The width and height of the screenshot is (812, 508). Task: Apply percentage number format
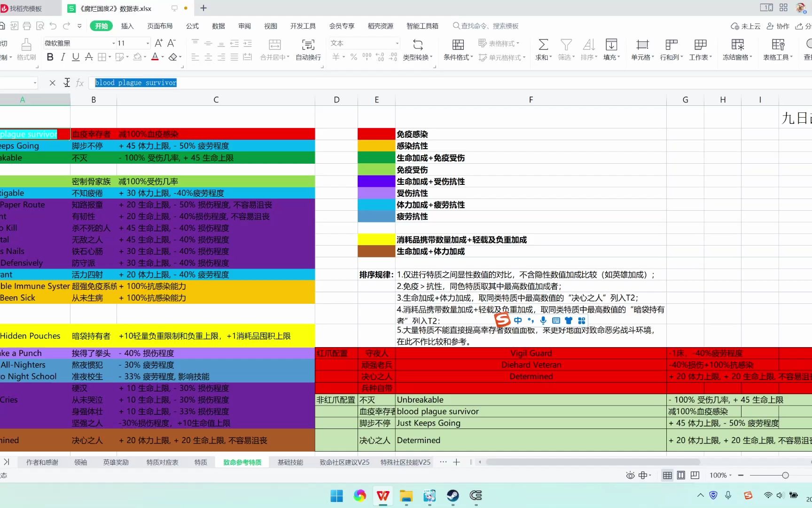(353, 57)
